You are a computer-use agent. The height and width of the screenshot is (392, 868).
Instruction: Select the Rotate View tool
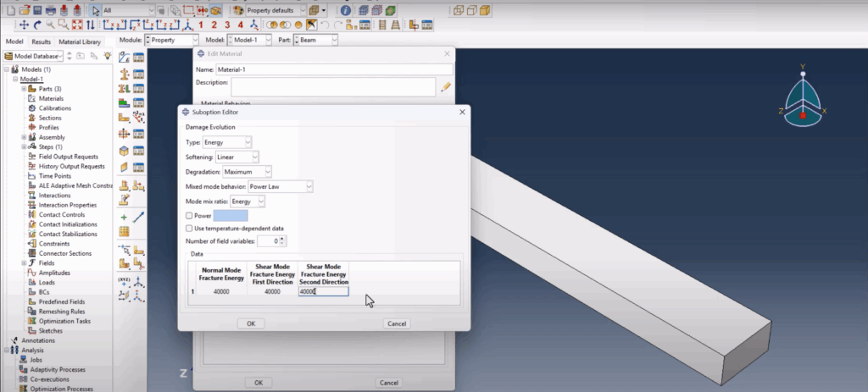tap(37, 25)
